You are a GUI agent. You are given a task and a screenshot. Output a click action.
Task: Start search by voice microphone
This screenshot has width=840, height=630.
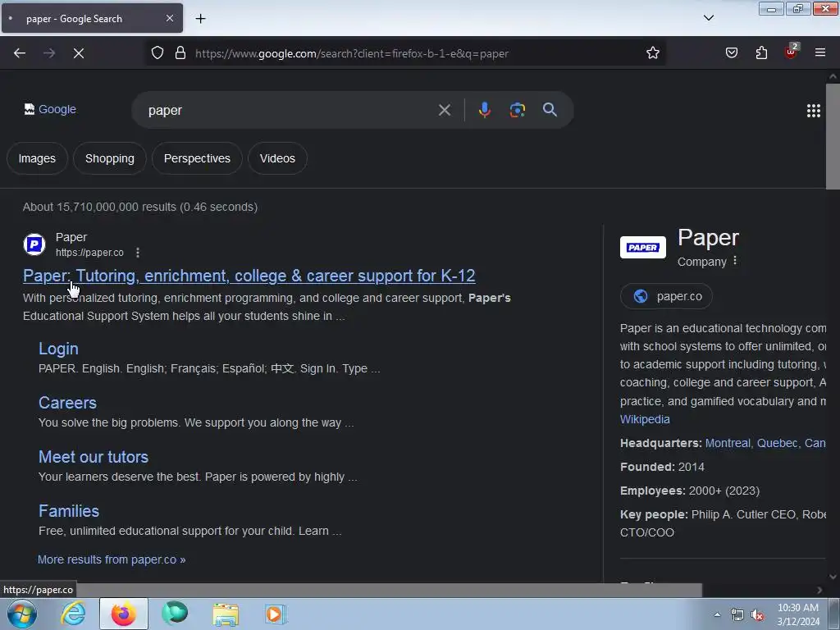click(x=484, y=111)
